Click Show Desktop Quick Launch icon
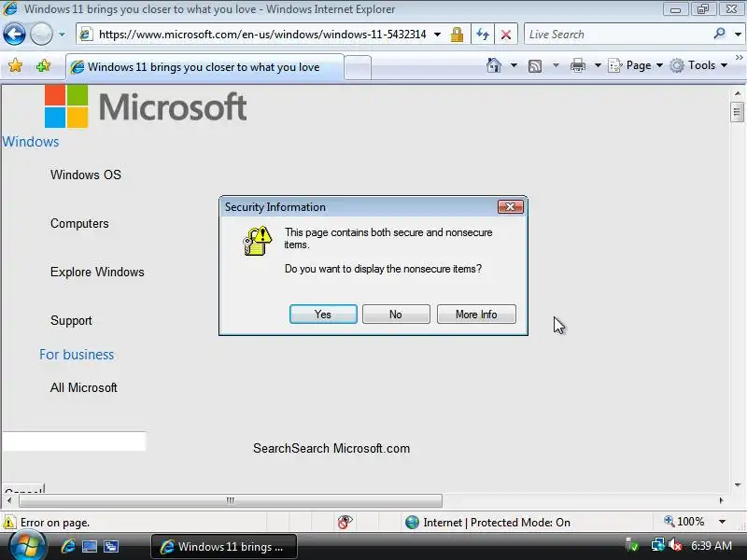 point(90,547)
